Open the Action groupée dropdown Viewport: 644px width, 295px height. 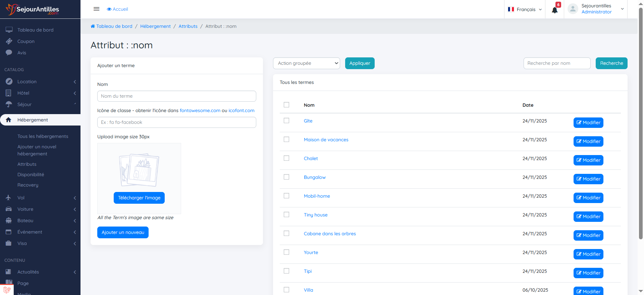(x=306, y=63)
